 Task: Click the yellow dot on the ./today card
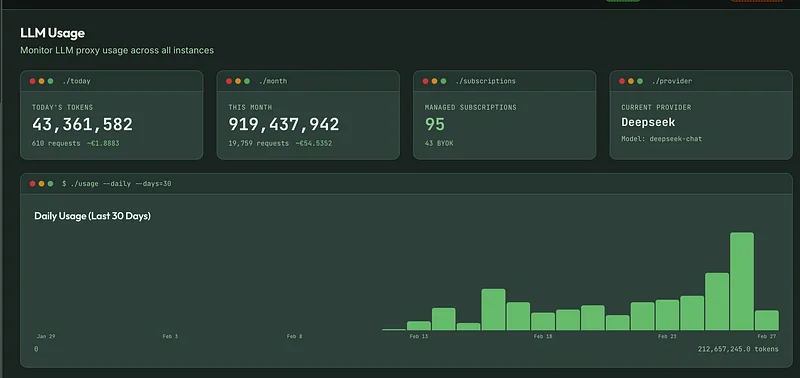[41, 81]
